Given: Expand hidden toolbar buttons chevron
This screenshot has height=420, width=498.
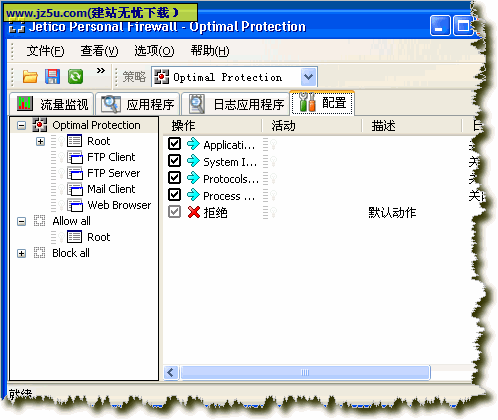Looking at the screenshot, I should 101,71.
